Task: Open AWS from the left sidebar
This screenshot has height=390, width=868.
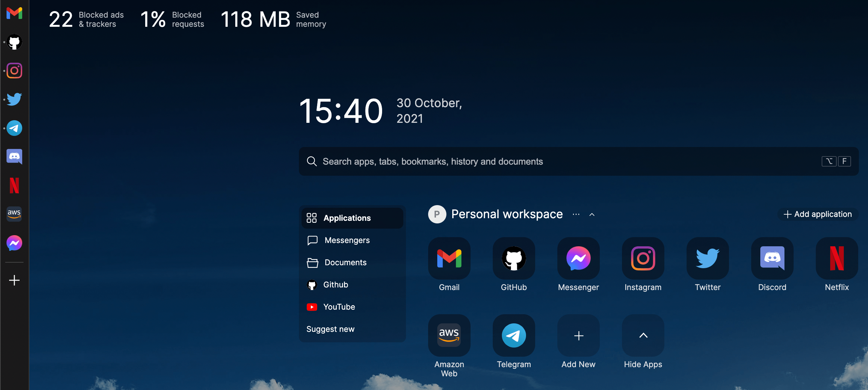Action: point(14,214)
